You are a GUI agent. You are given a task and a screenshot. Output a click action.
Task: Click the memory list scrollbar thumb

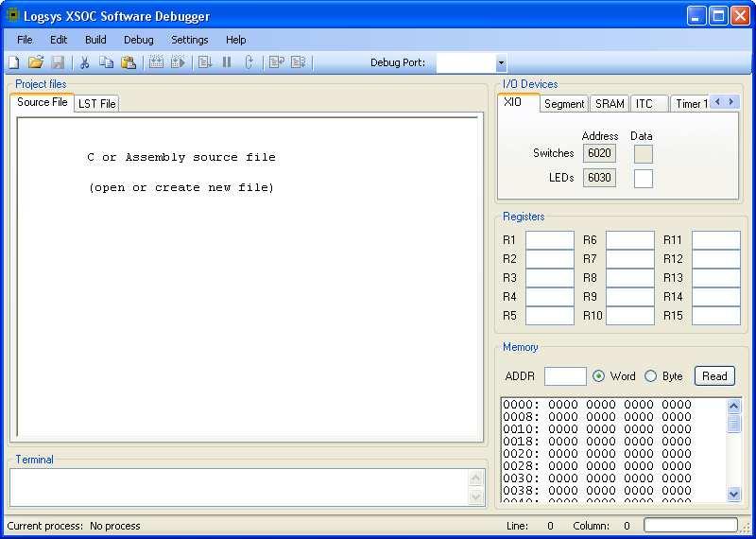[734, 424]
